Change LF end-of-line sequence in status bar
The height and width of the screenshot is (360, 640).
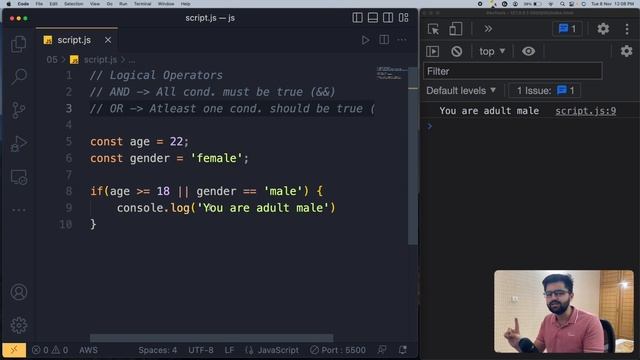click(x=229, y=350)
